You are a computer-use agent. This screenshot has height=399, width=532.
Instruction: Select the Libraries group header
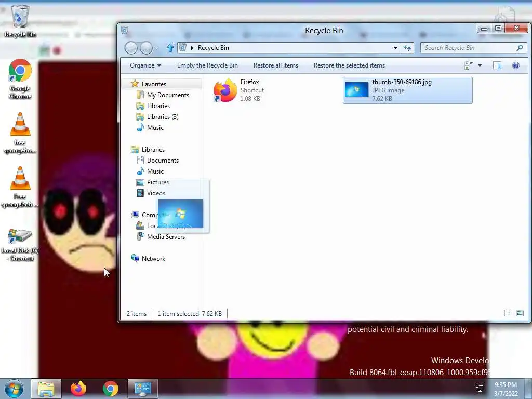[153, 149]
